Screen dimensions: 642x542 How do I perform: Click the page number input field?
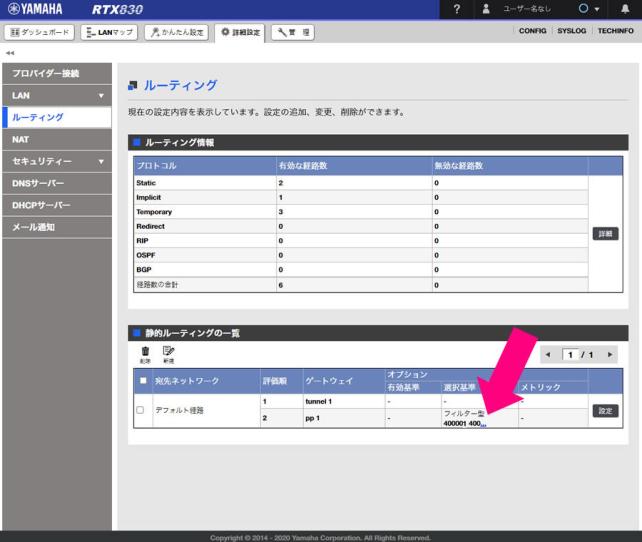coord(570,355)
